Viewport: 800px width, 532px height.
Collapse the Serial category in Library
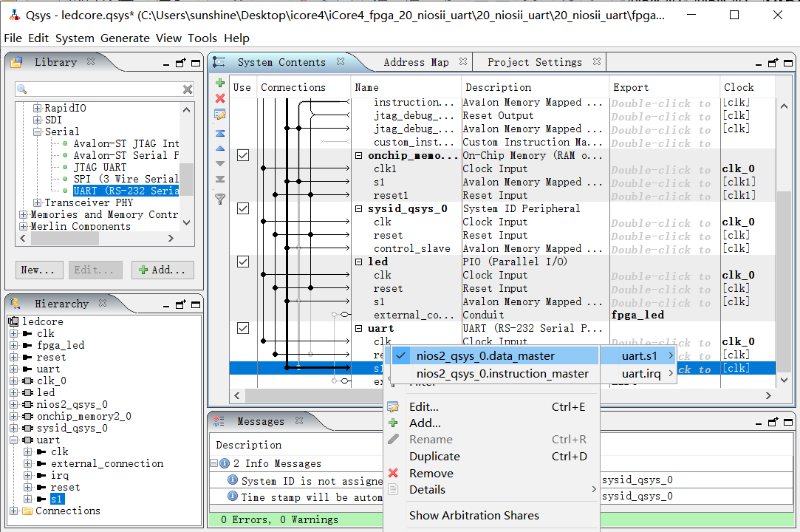pos(38,132)
